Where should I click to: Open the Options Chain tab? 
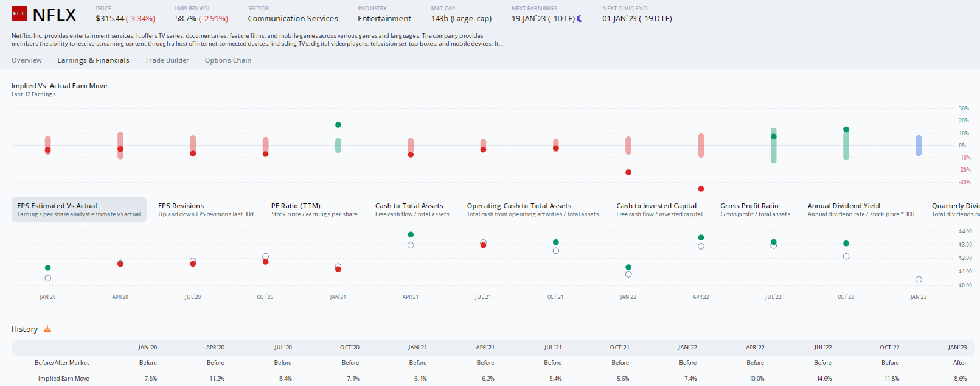pos(228,60)
